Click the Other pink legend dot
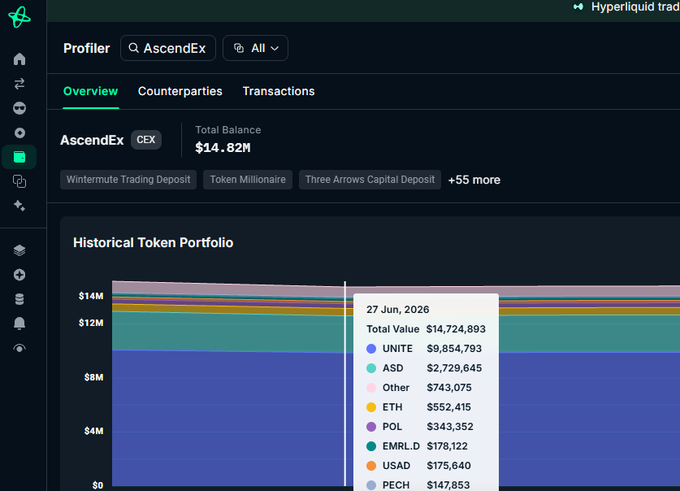Viewport: 680px width, 491px height. 371,388
